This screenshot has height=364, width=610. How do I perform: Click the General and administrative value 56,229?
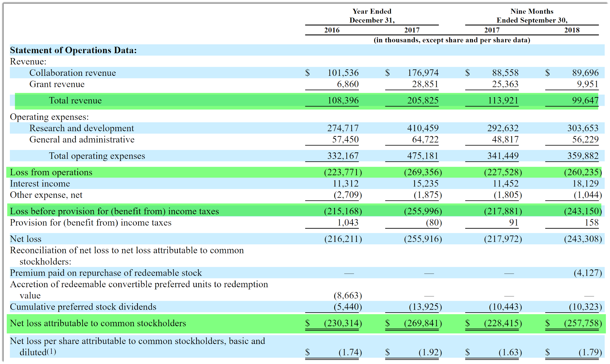tap(585, 139)
